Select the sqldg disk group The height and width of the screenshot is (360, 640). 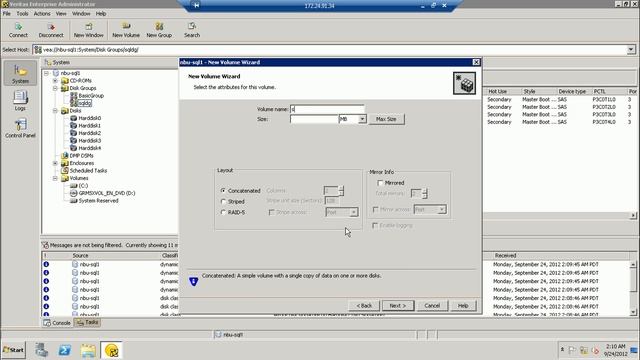coord(84,103)
